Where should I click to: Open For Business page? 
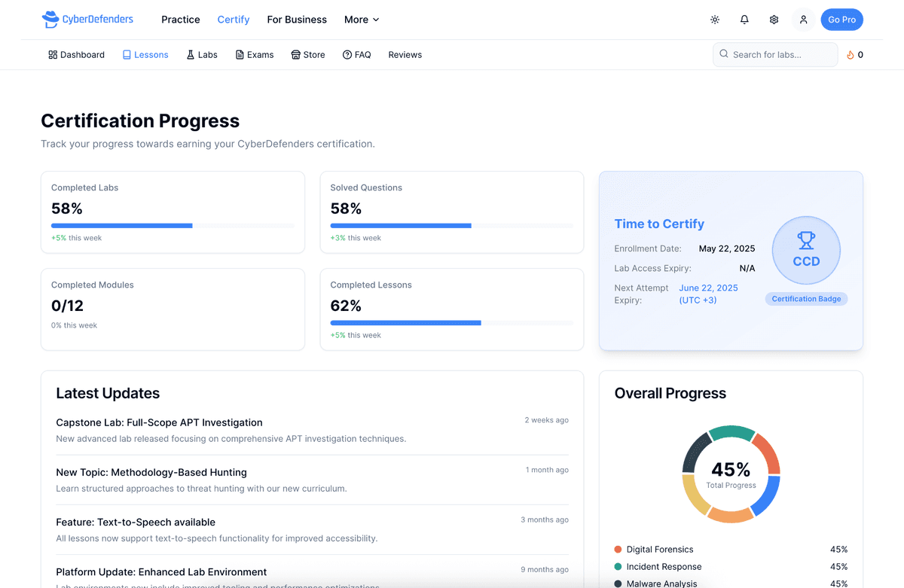tap(297, 20)
